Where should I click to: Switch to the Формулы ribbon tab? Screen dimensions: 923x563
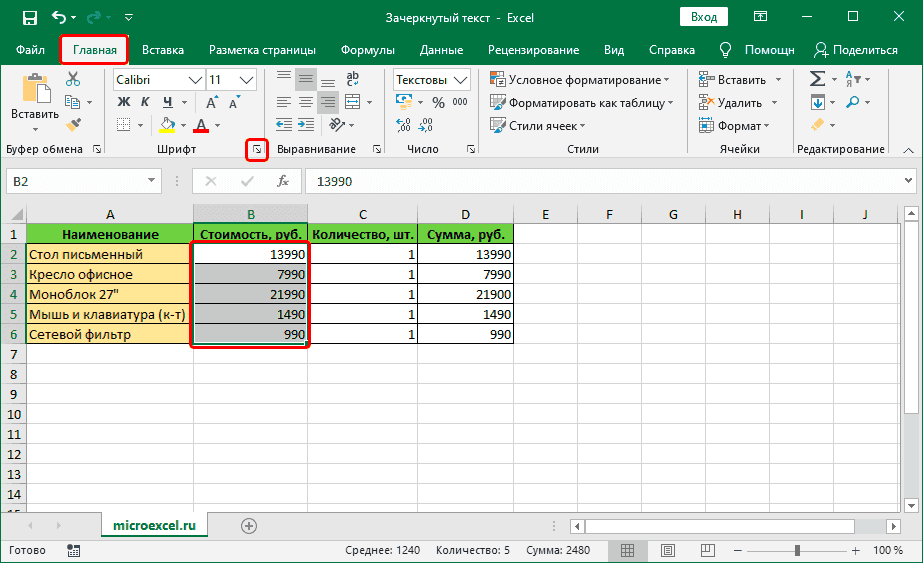tap(366, 50)
